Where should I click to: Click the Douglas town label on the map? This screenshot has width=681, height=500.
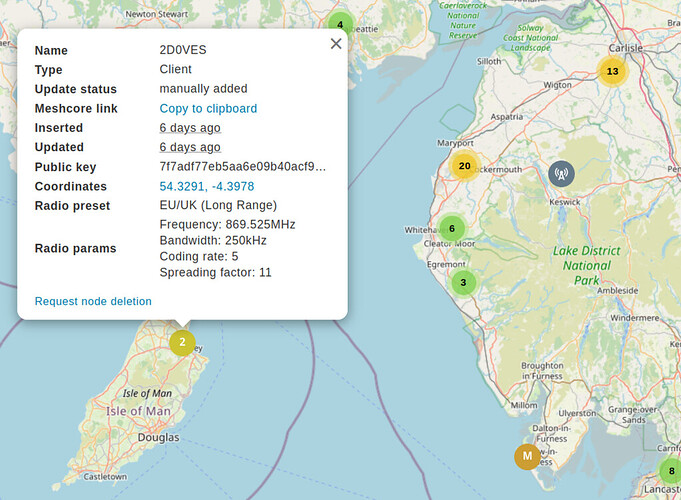159,437
